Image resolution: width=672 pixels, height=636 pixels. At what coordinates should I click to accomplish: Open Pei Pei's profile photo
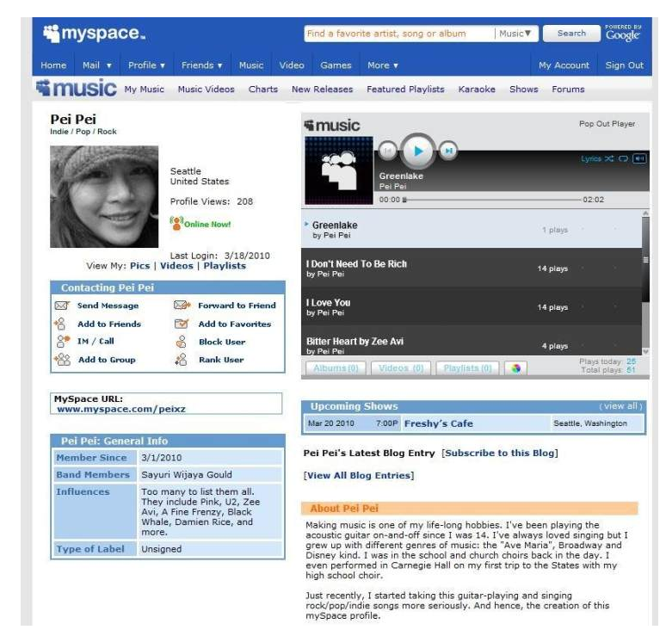pos(104,197)
